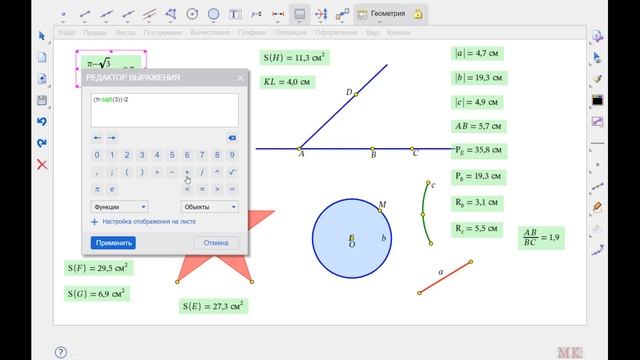Move editor cursor right arrow
The image size is (640, 360).
[112, 138]
